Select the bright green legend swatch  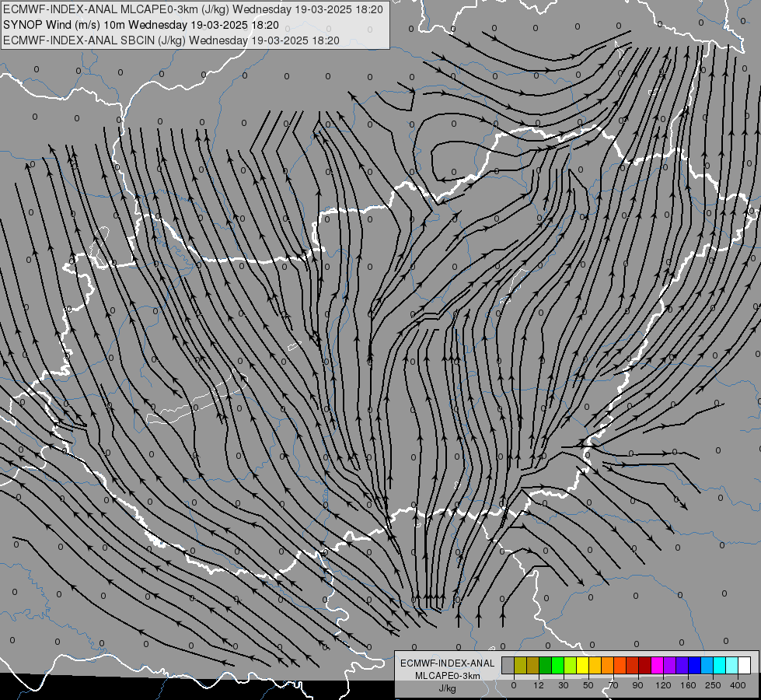tap(557, 665)
